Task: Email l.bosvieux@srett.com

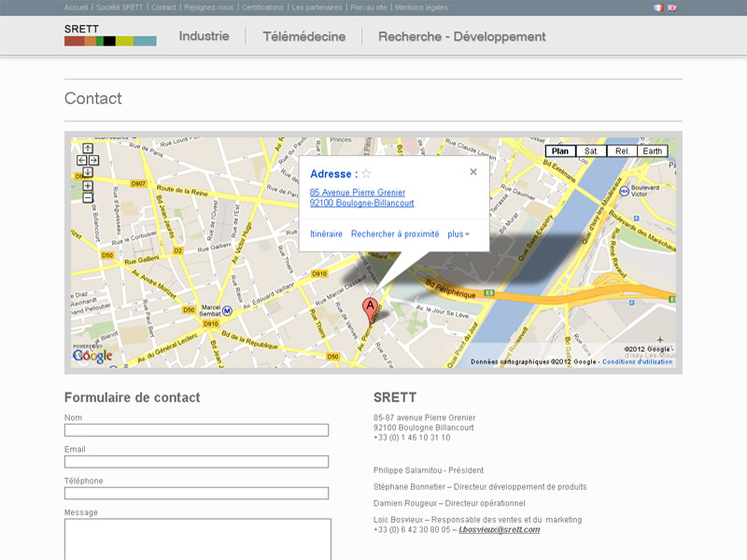Action: click(500, 529)
